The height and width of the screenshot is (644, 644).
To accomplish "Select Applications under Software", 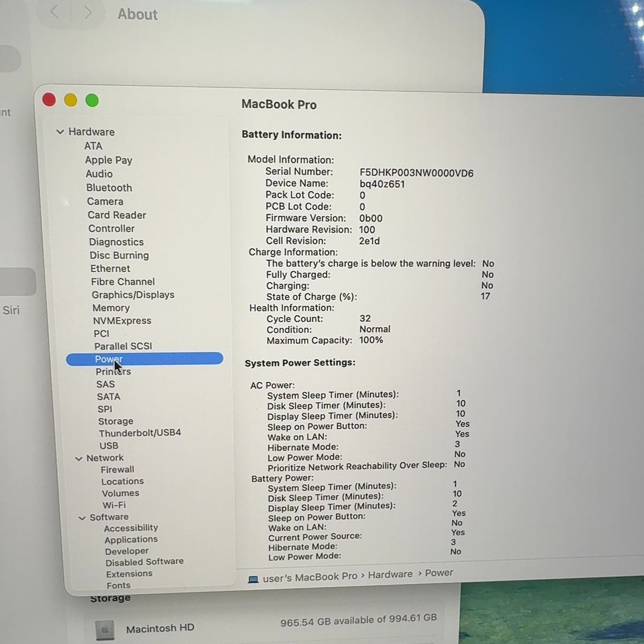I will [x=131, y=539].
